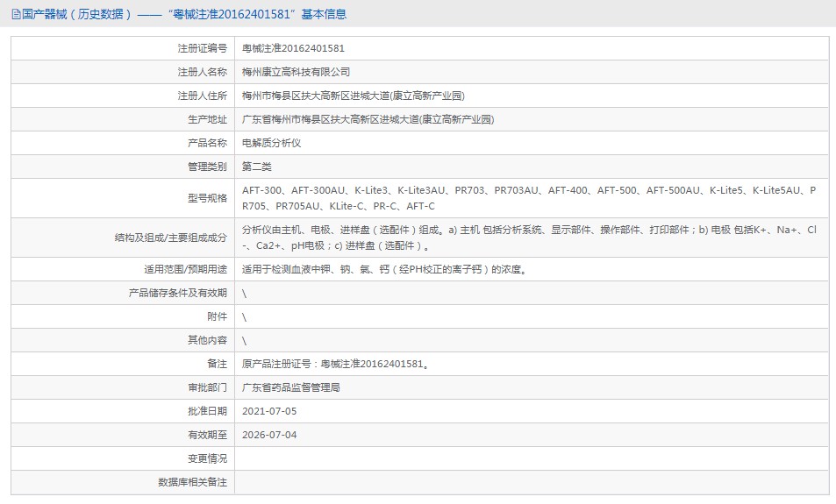The image size is (836, 504).
Task: Click the 有效期至 label
Action: tap(207, 436)
